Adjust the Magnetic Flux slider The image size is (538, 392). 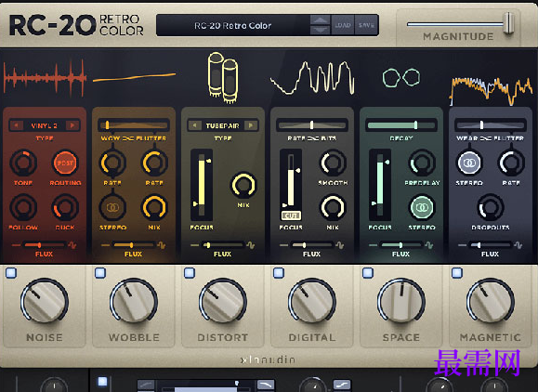pyautogui.click(x=490, y=245)
